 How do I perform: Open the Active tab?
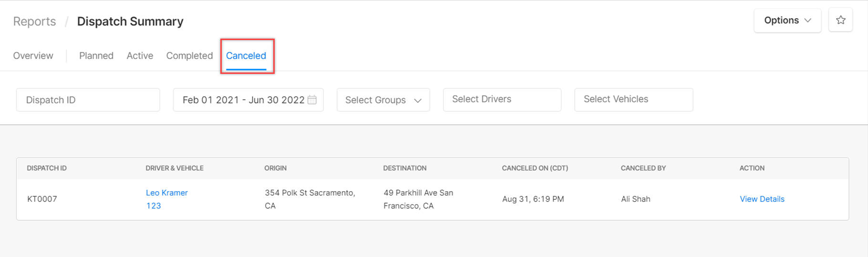pos(140,55)
